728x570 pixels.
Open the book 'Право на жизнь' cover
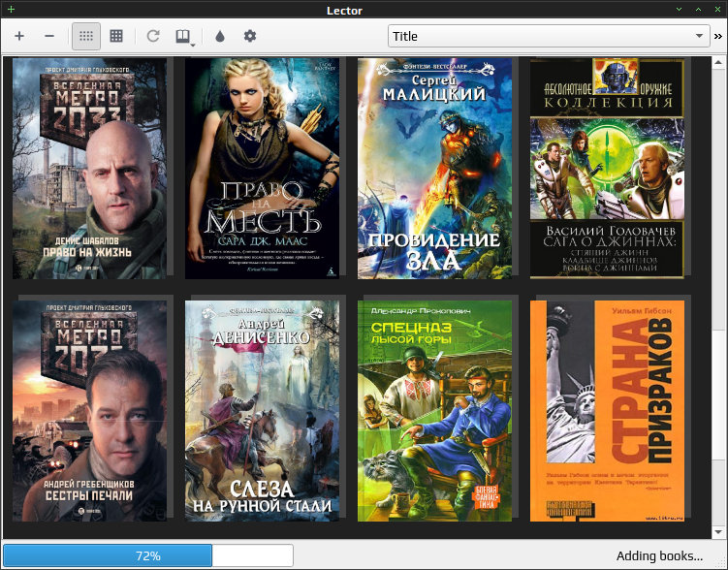89,169
